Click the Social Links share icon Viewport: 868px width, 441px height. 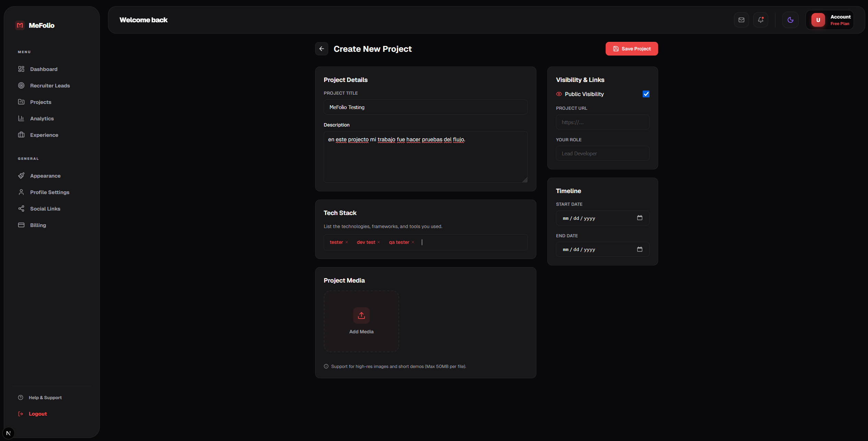21,208
